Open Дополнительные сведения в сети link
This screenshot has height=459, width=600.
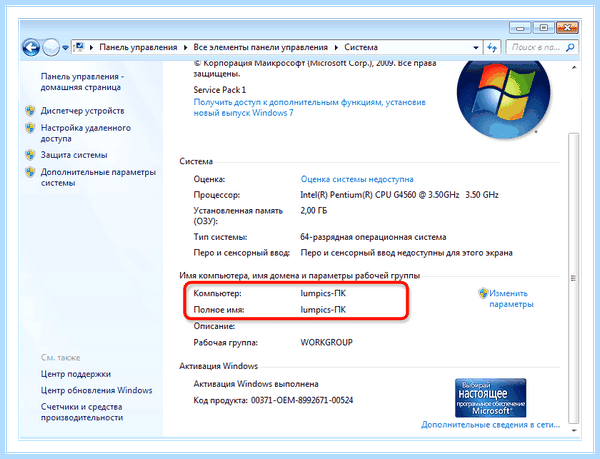(x=491, y=425)
